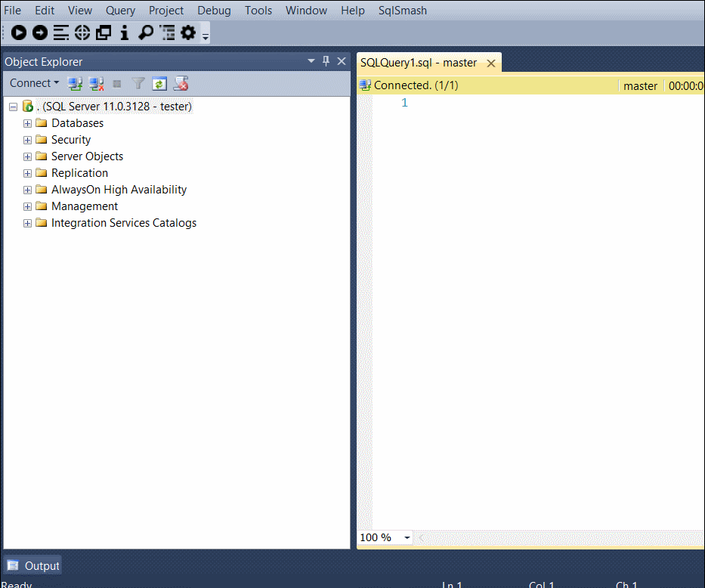Click the Disconnect server icon
Viewport: 705px width, 588px height.
coord(96,84)
